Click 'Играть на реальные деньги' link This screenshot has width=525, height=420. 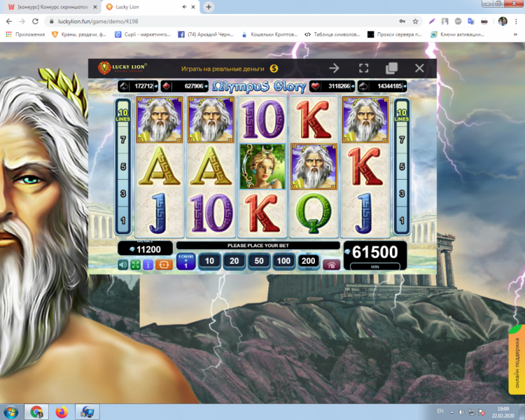pos(223,69)
